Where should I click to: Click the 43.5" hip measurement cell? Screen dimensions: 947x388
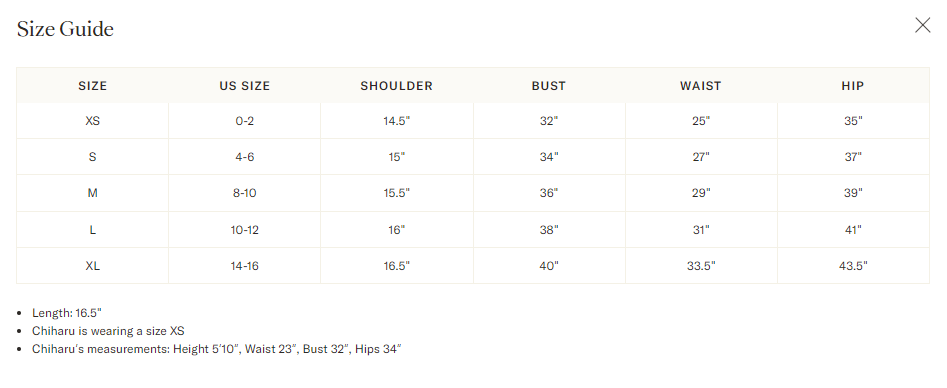853,266
